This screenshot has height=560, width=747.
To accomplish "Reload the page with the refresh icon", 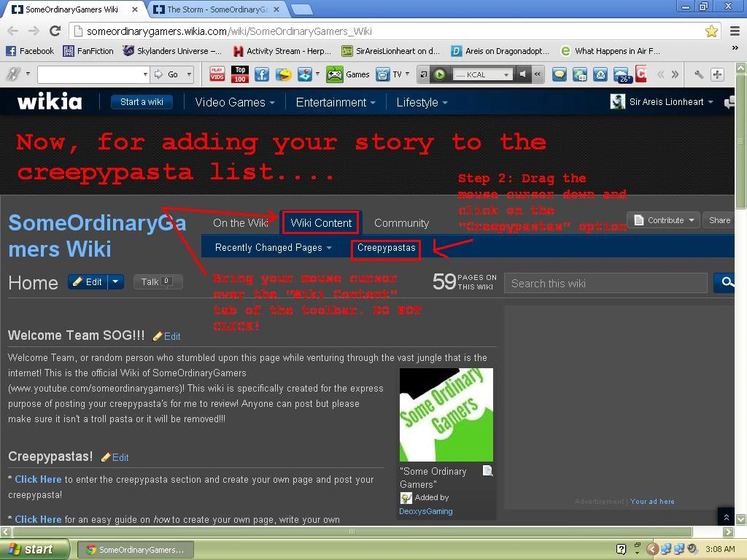I will (x=55, y=31).
